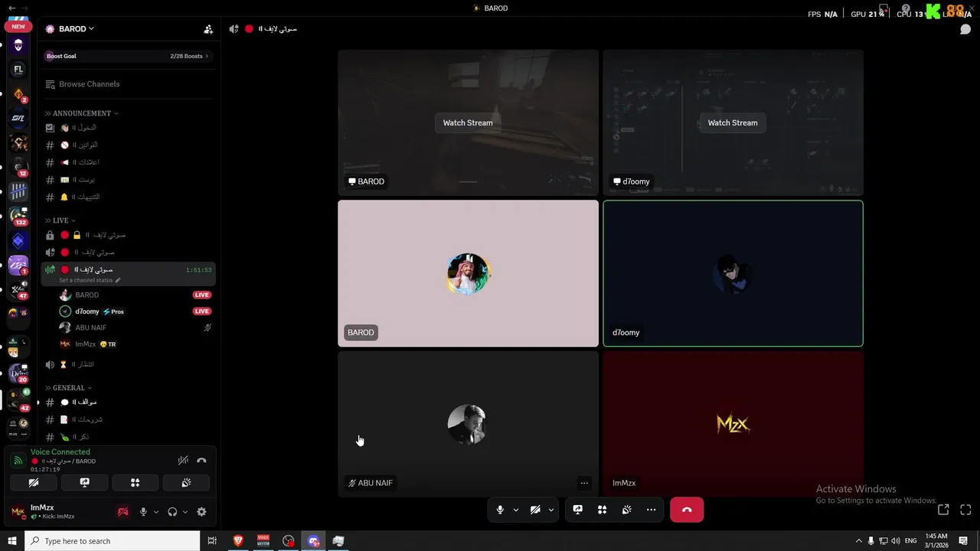
Task: Show hidden system tray icons
Action: (x=858, y=541)
